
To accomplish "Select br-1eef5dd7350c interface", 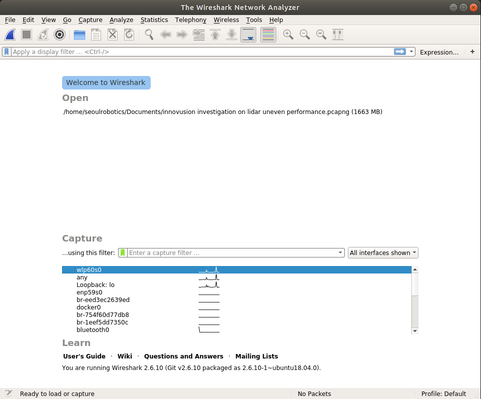I will 237,322.
